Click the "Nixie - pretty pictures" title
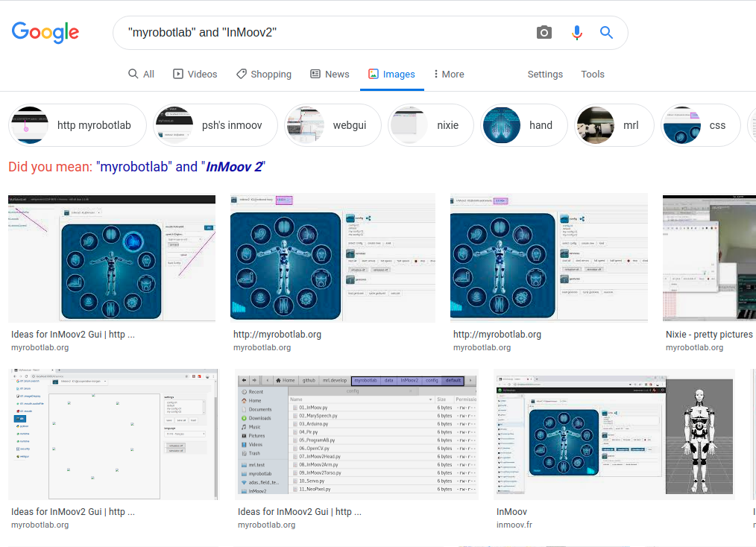Screen dimensions: 756x547 709,335
